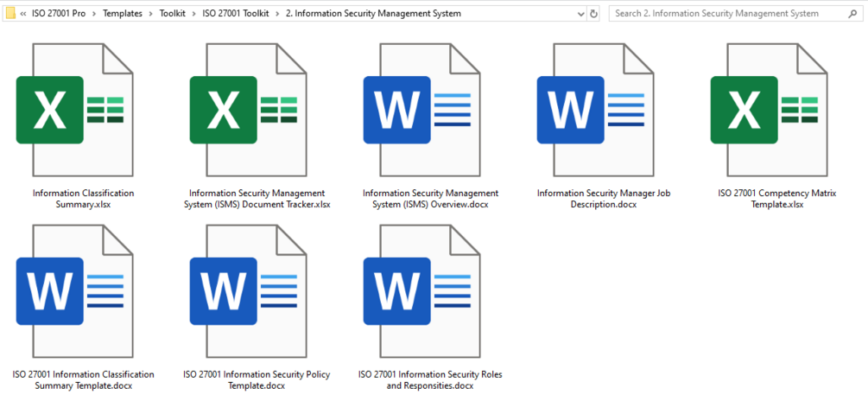Navigate to ISO 27001 Toolkit breadcrumb
Image resolution: width=868 pixels, height=420 pixels.
(236, 14)
